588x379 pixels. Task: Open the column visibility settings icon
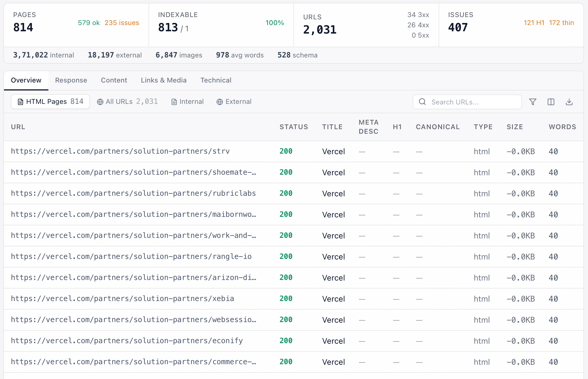click(551, 102)
